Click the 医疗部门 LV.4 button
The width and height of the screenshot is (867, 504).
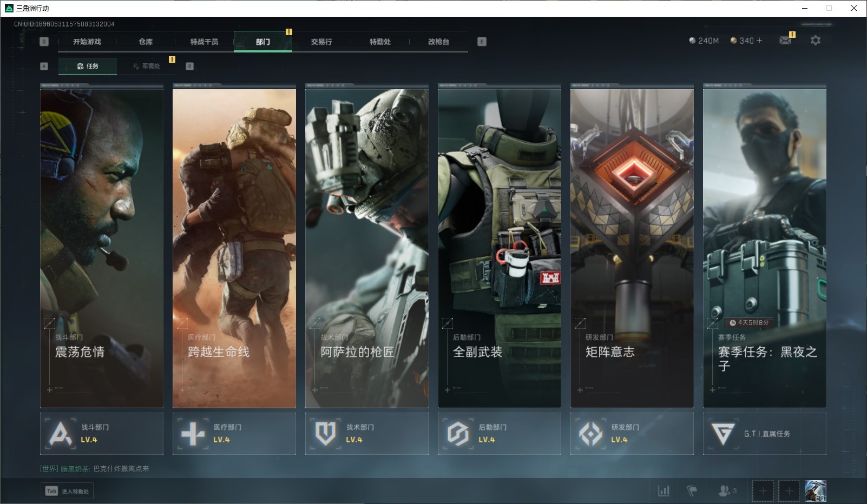(x=234, y=434)
